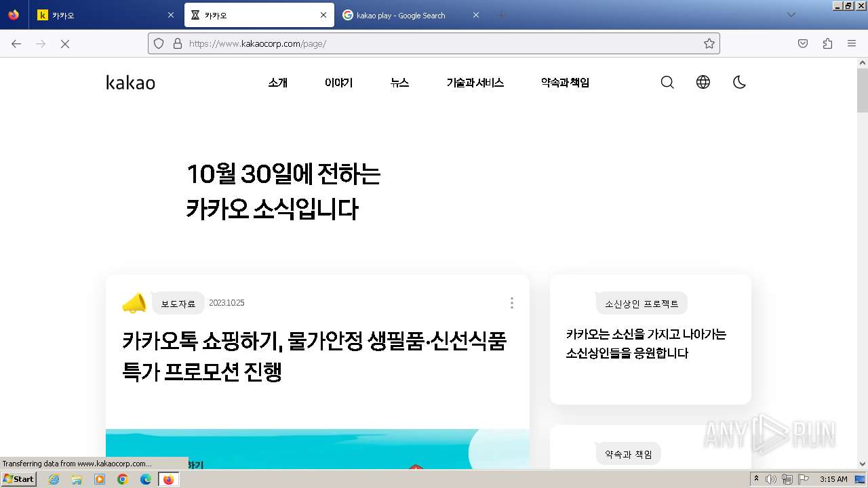Open the media player taskbar icon
868x488 pixels.
100,479
